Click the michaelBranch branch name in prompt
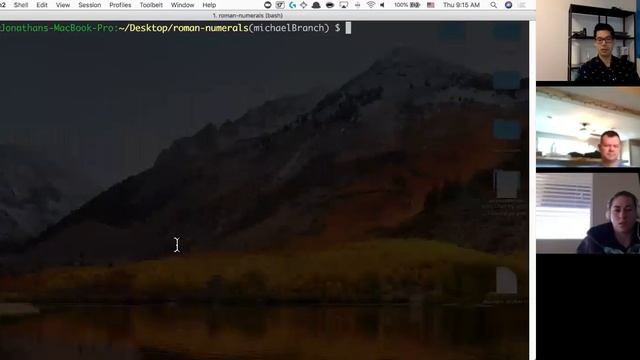This screenshot has width=640, height=360. (x=289, y=28)
